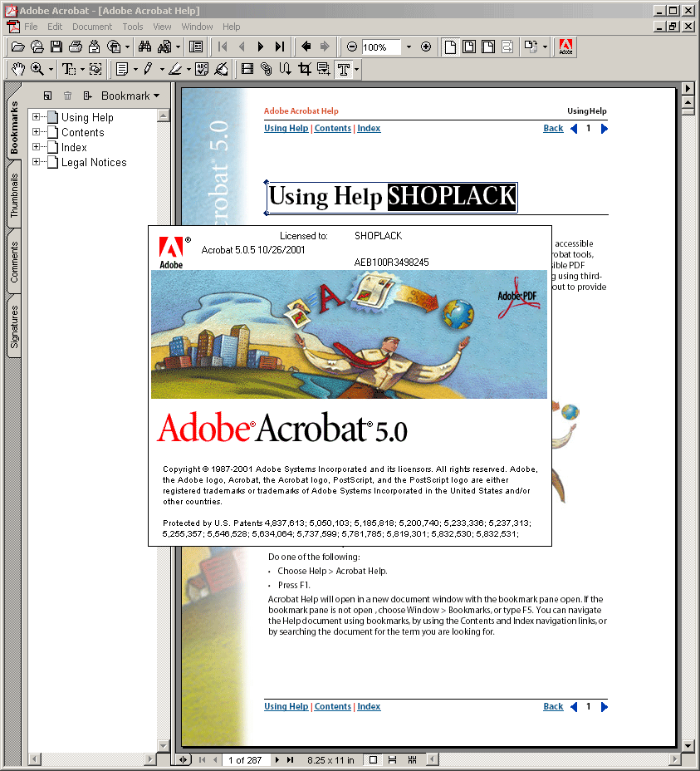
Task: Select Continuous page layout in the status bar
Action: click(392, 760)
